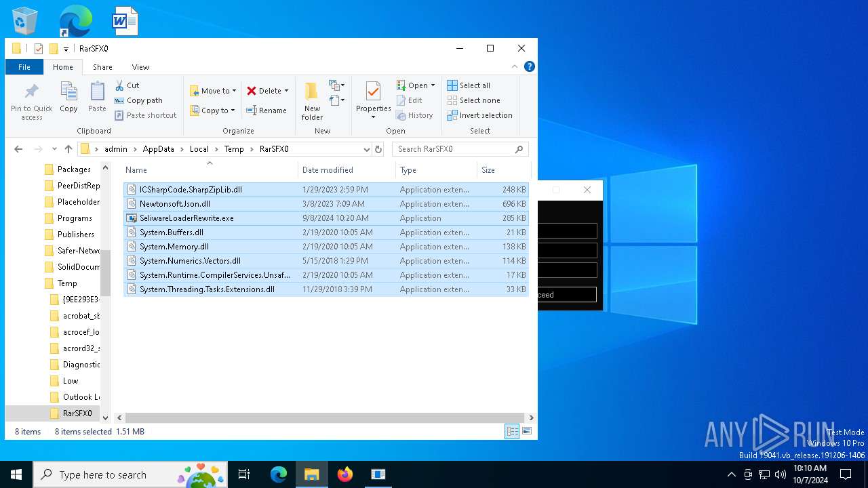Sort by the Name column header
Viewport: 868px width, 488px height.
pyautogui.click(x=210, y=170)
